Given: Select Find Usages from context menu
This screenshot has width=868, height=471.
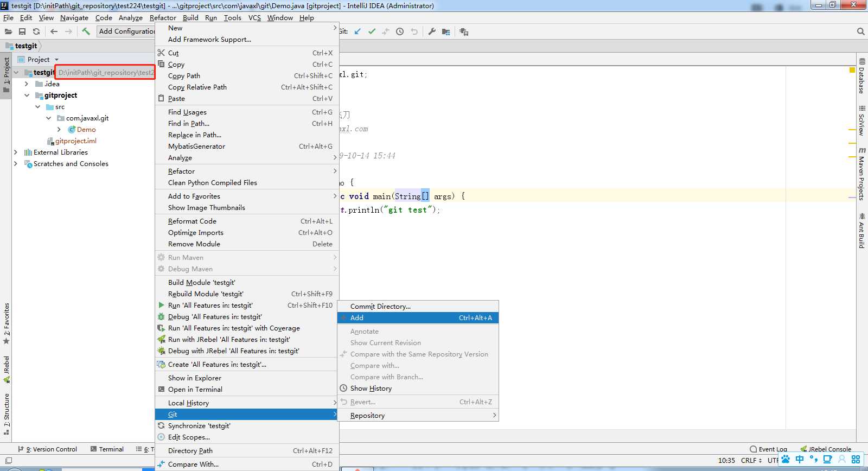Looking at the screenshot, I should [247, 112].
